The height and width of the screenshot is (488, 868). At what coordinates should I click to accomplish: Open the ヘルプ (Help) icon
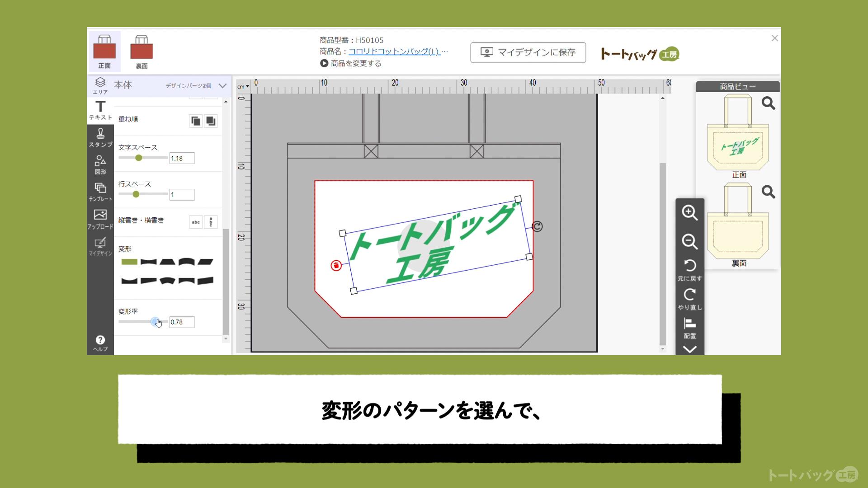tap(100, 343)
